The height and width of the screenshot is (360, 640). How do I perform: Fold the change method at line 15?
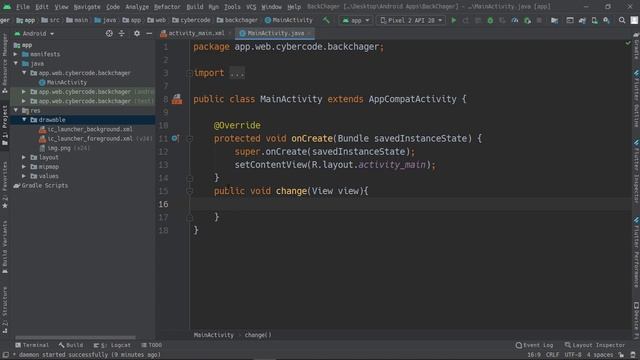pos(189,191)
